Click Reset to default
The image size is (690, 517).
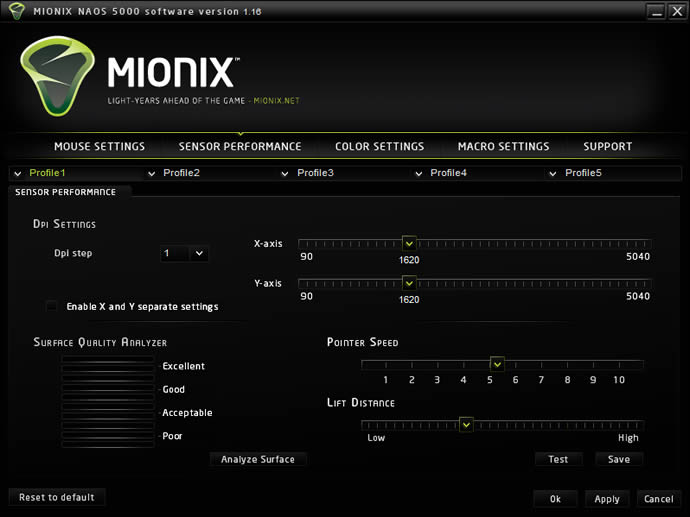pyautogui.click(x=57, y=497)
